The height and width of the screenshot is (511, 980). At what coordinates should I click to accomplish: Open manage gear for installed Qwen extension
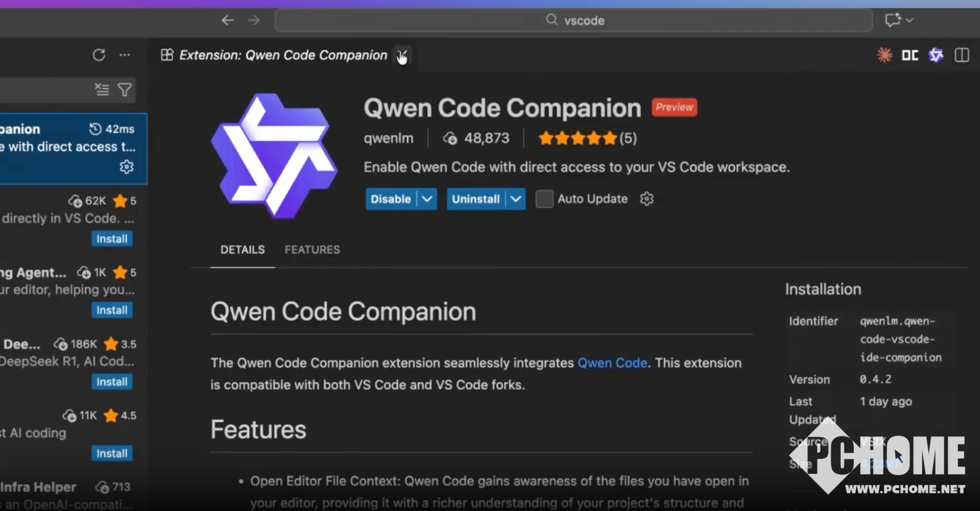click(126, 167)
